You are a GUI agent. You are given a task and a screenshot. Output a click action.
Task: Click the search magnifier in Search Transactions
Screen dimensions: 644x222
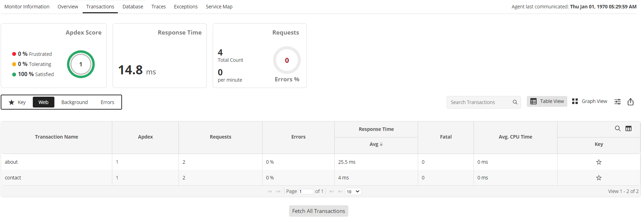(515, 102)
